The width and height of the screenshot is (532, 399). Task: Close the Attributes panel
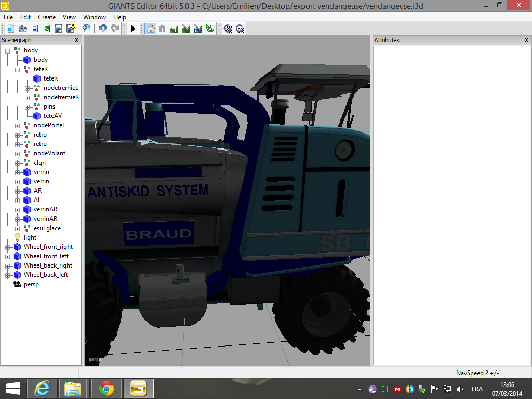point(526,40)
